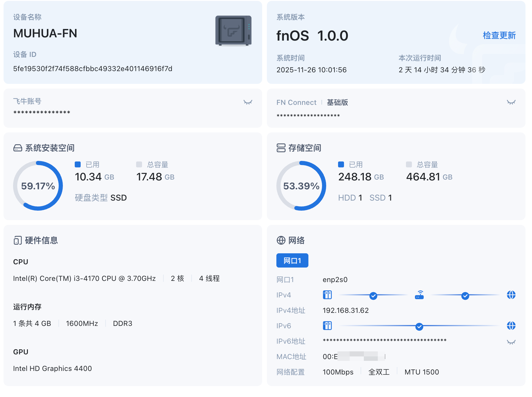Click the 59.17% system usage ring
532x397 pixels.
pyautogui.click(x=38, y=186)
